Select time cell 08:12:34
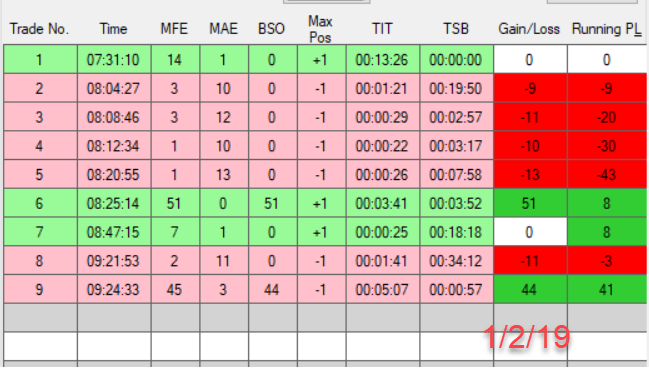 (114, 146)
